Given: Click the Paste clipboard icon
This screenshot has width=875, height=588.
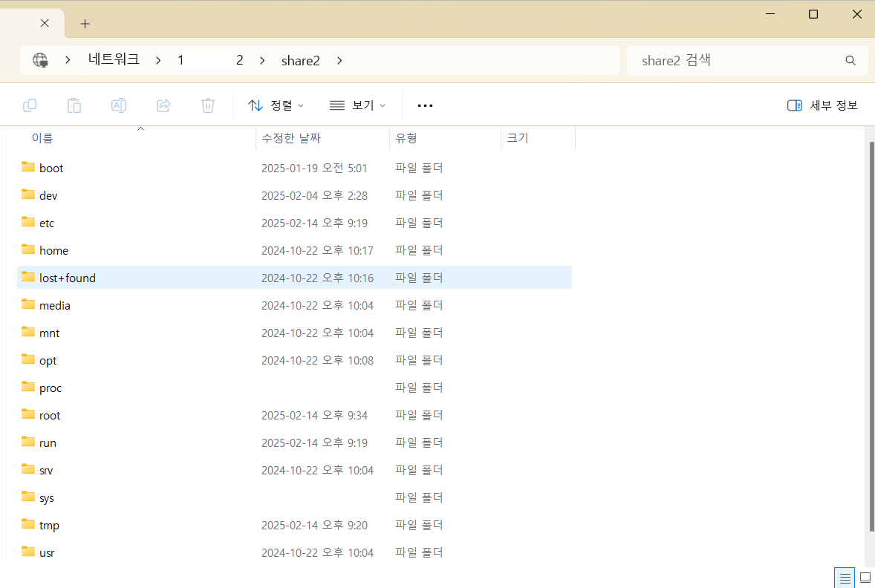Looking at the screenshot, I should coord(74,105).
